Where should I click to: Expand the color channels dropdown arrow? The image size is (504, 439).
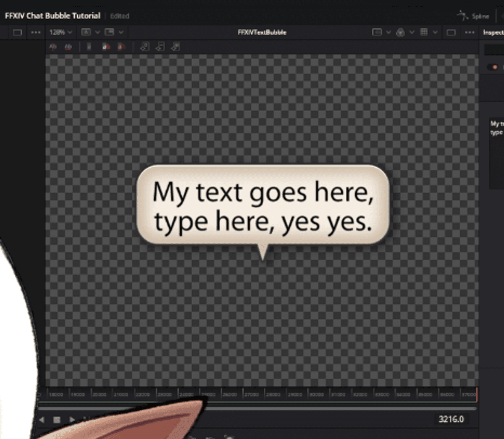click(x=412, y=32)
